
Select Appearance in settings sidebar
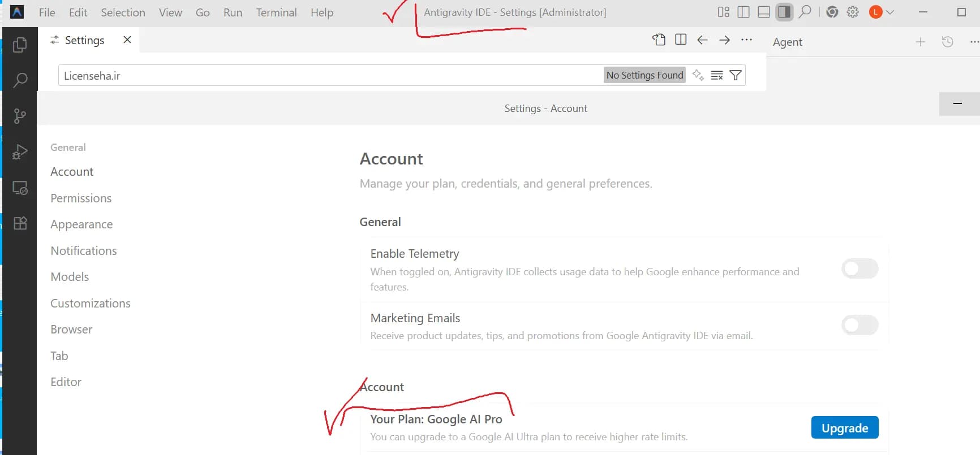[81, 224]
